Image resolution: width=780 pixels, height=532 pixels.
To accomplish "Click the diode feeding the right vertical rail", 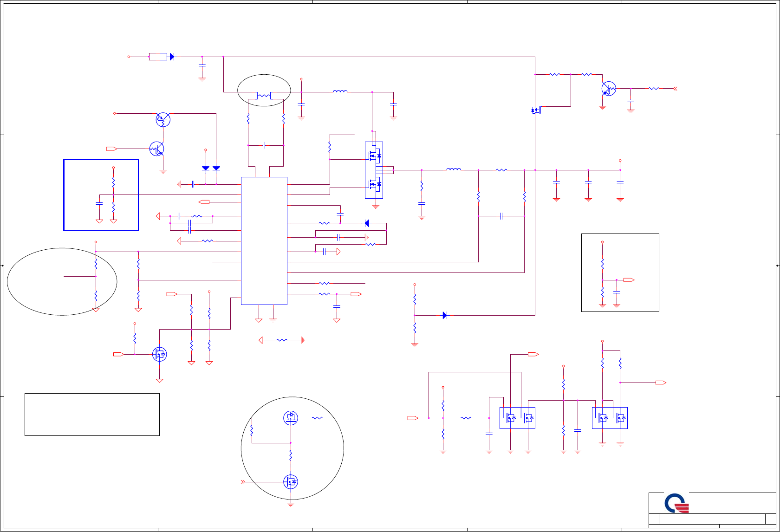I will pyautogui.click(x=445, y=315).
